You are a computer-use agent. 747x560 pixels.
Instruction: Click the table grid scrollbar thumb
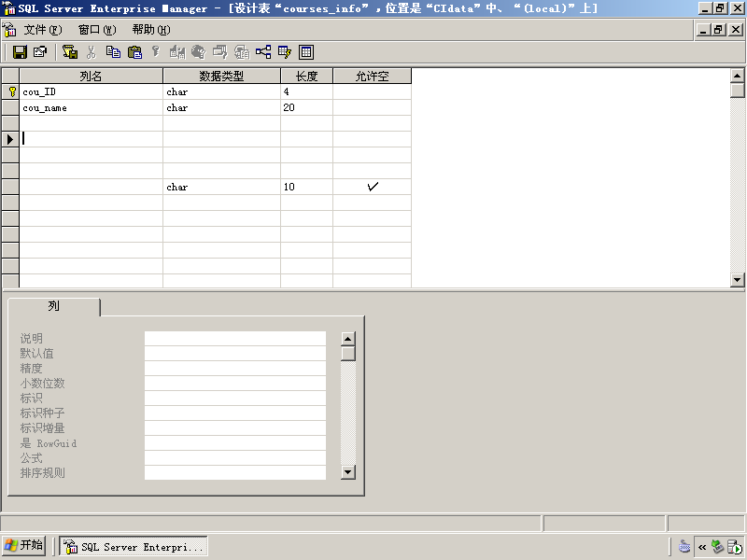(x=737, y=90)
